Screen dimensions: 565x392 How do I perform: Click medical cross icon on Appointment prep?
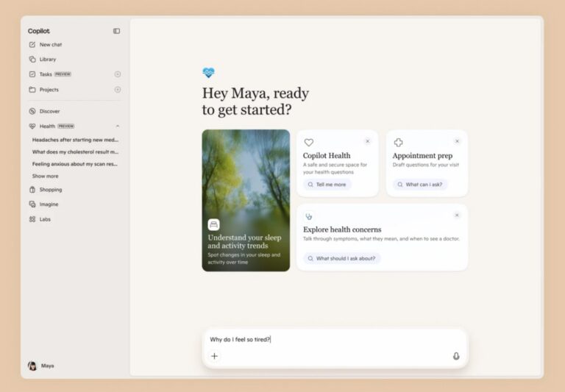coord(398,143)
